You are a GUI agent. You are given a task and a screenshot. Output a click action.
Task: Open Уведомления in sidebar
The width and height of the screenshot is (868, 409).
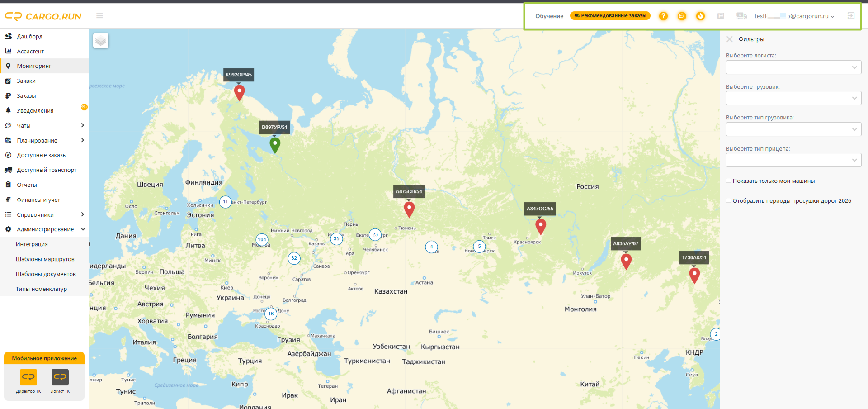[44, 110]
